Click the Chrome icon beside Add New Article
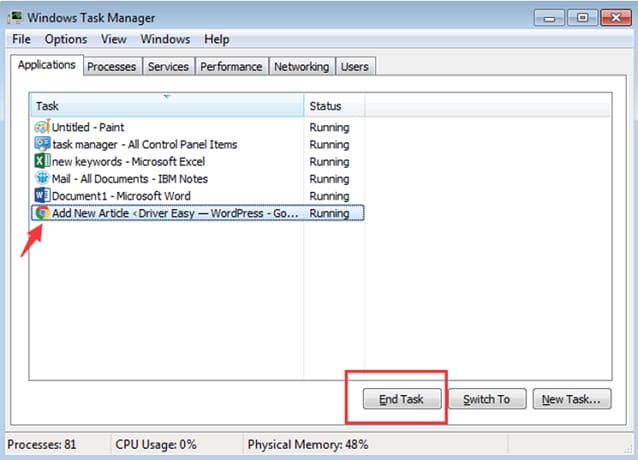 coord(42,213)
